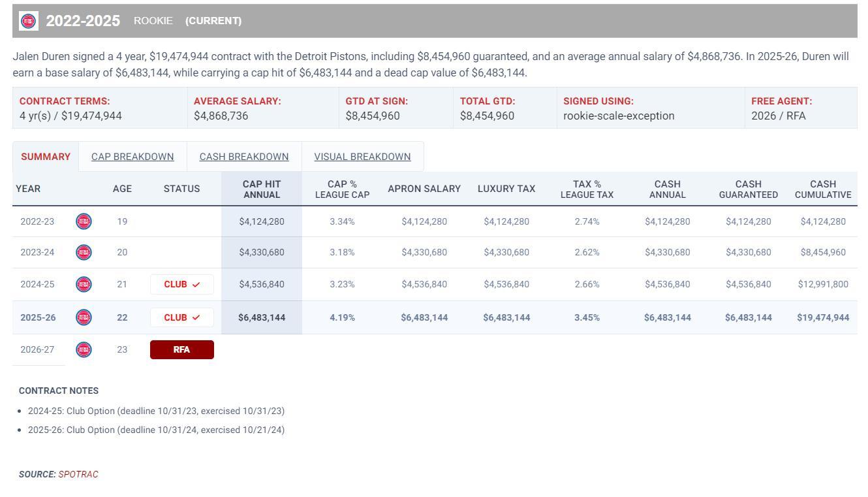The height and width of the screenshot is (497, 868).
Task: Show the Visual Breakdown tab
Action: (x=362, y=157)
